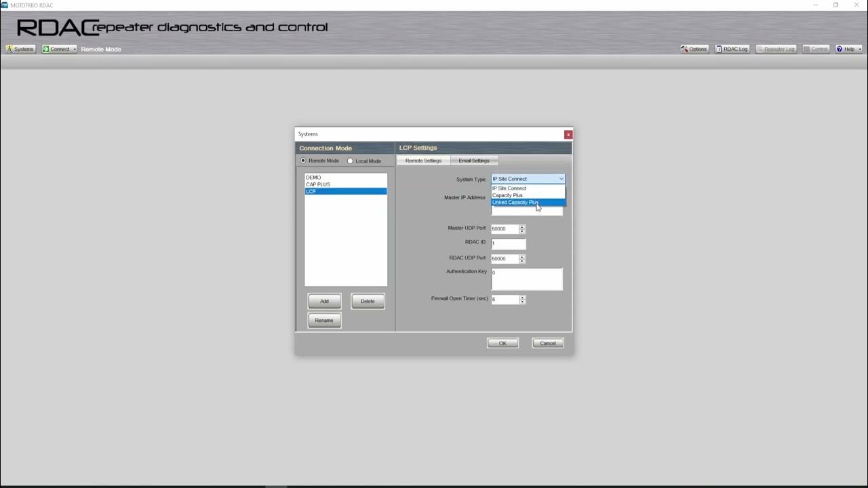Viewport: 868px width, 488px height.
Task: Open the RDAC Log button
Action: (x=732, y=49)
